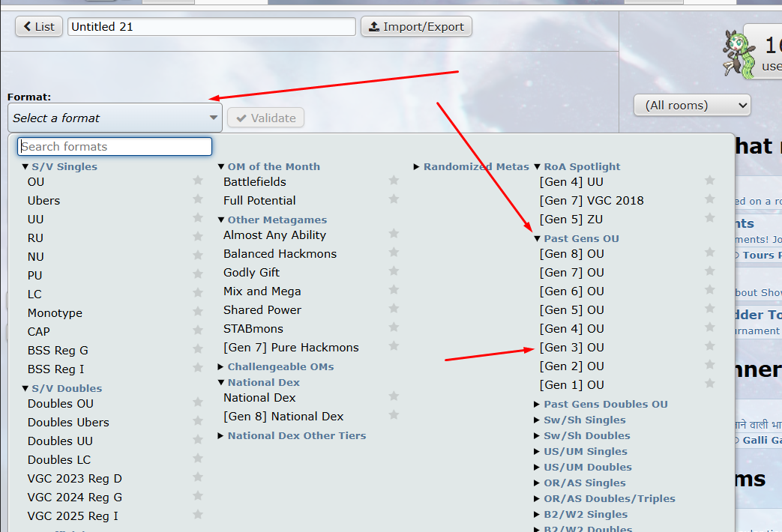This screenshot has height=532, width=782.
Task: Favorite VGC 2025 Reg I with star
Action: 198,514
